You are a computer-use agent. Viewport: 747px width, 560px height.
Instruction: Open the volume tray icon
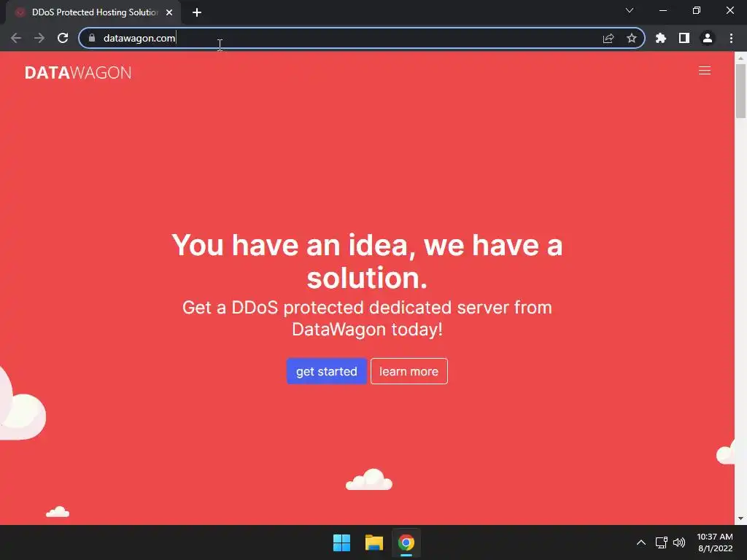[x=679, y=542]
